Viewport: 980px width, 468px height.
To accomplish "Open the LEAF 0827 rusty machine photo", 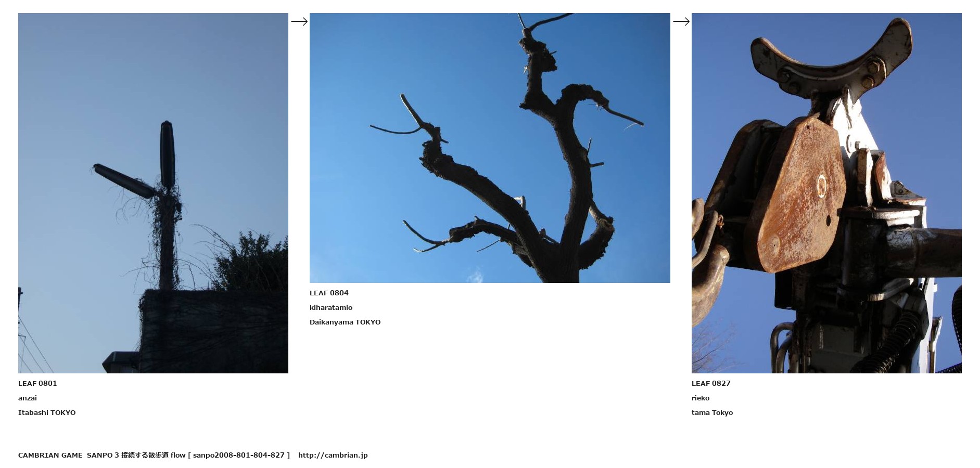I will pos(826,193).
